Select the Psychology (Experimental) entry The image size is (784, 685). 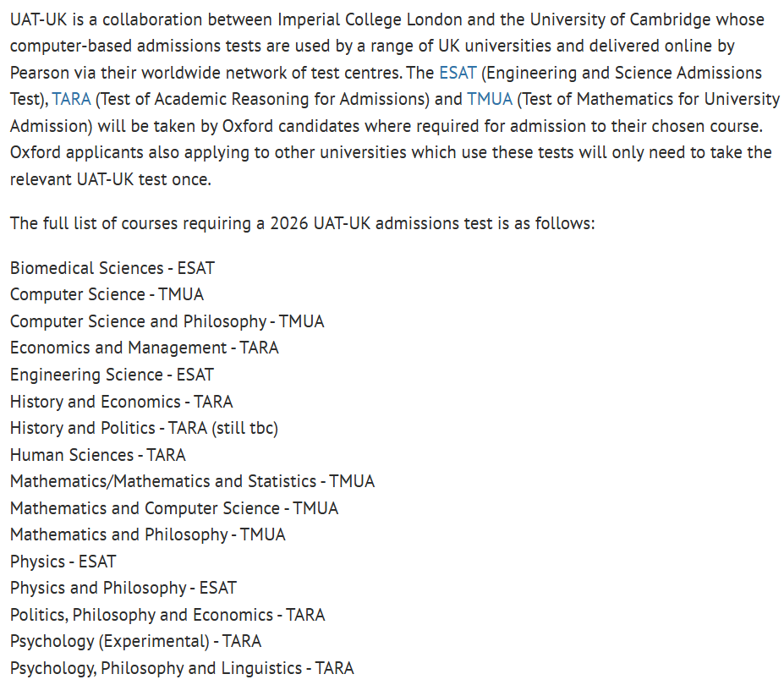135,641
